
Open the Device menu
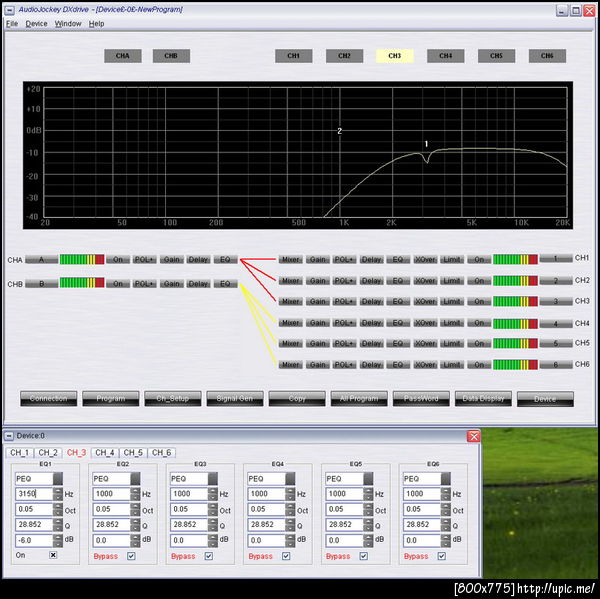[36, 24]
